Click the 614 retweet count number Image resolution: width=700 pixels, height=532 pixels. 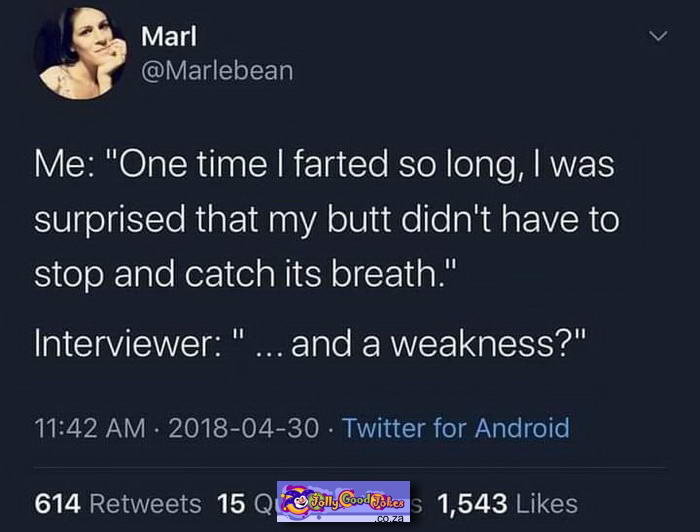tap(58, 503)
